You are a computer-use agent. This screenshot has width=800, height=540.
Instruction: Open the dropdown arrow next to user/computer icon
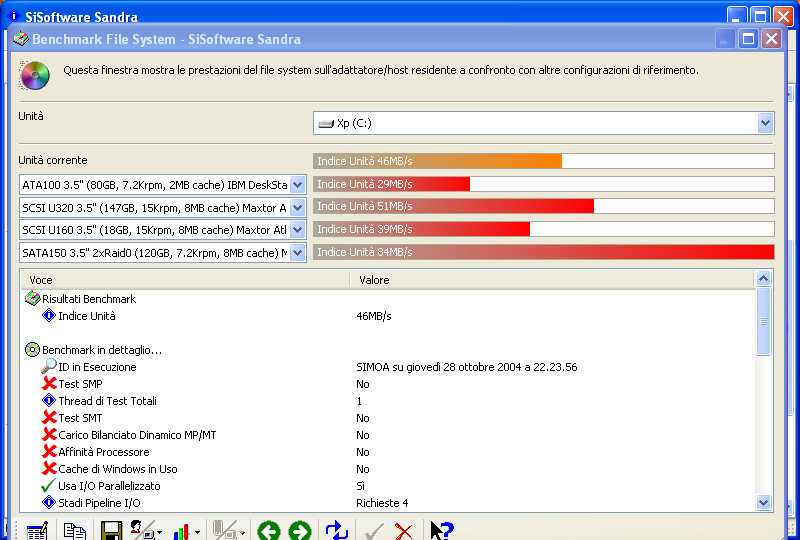point(159,533)
